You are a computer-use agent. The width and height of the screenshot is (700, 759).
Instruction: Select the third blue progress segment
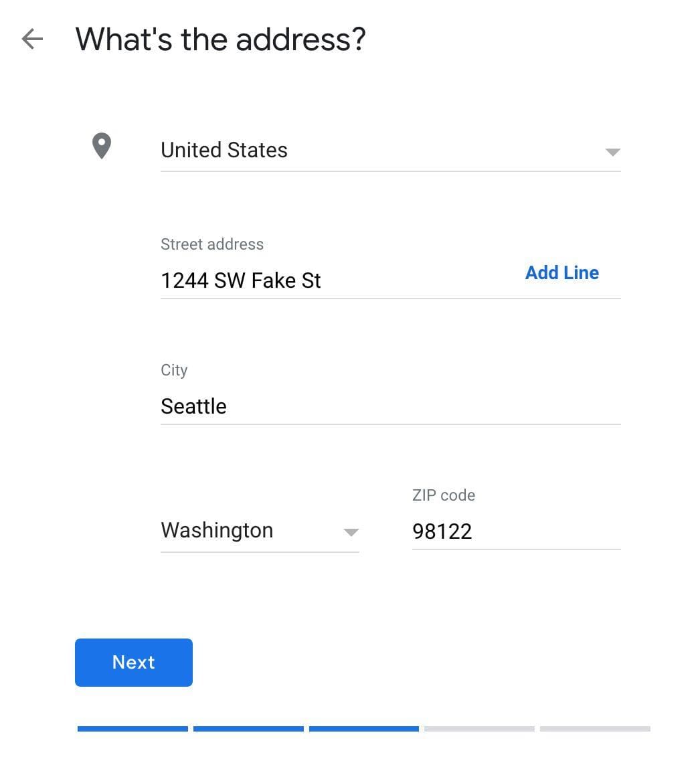coord(364,729)
